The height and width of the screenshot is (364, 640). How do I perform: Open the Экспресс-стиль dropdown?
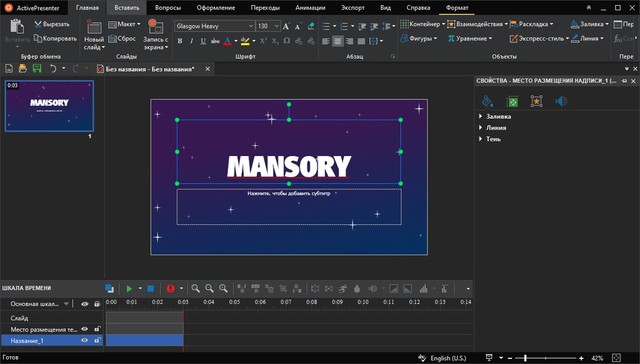[539, 39]
